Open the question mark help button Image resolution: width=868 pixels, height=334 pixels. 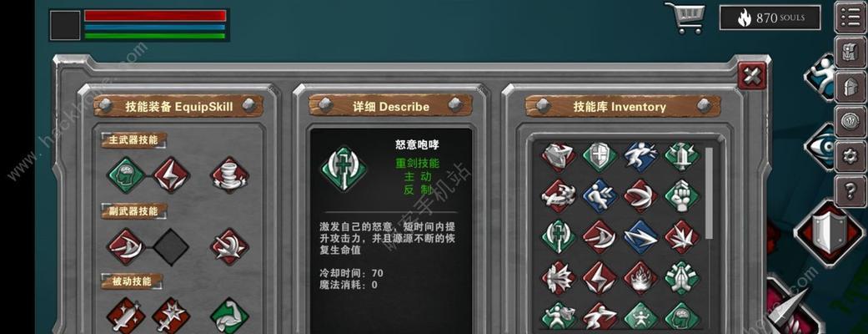(x=850, y=191)
